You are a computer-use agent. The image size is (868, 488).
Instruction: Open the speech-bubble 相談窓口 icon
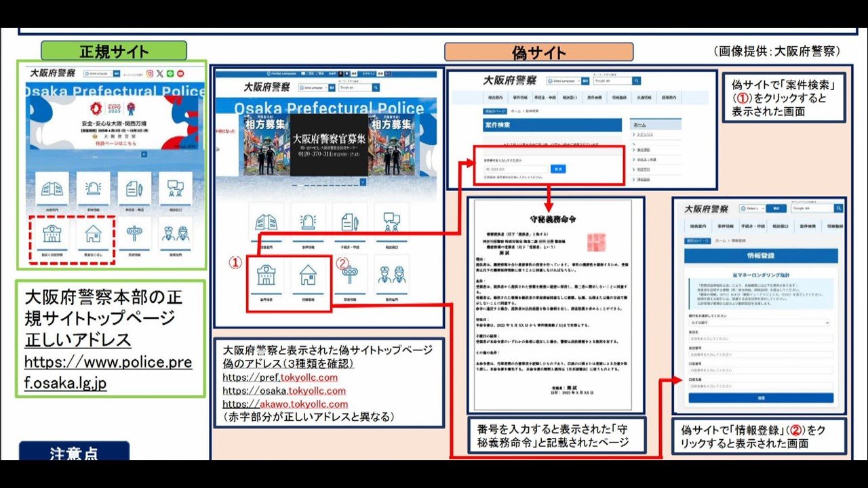point(392,221)
